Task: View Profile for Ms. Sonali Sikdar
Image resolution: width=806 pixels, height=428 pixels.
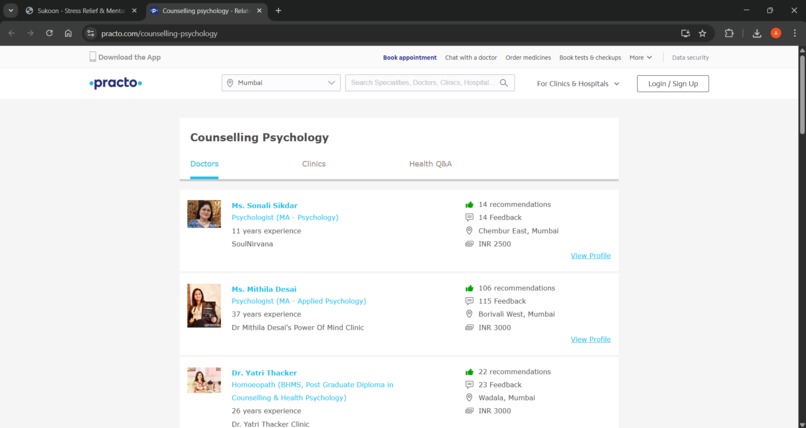Action: 591,256
